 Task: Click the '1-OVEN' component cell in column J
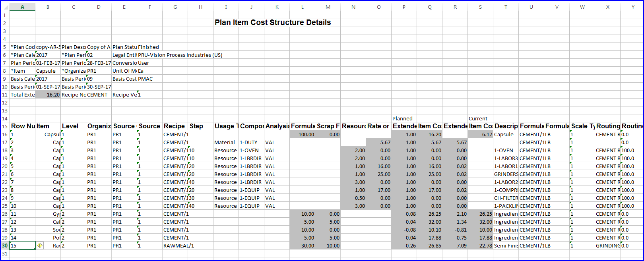[251, 150]
